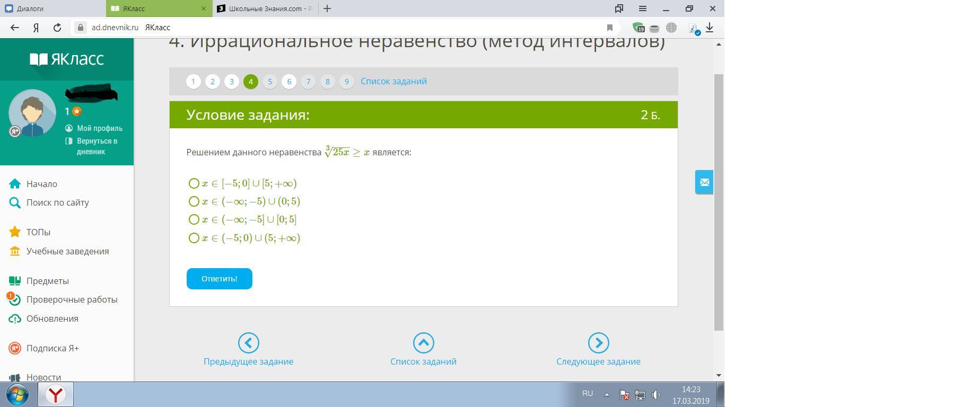Click Yandex Browser taskbar icon
Image resolution: width=980 pixels, height=407 pixels.
click(x=56, y=395)
